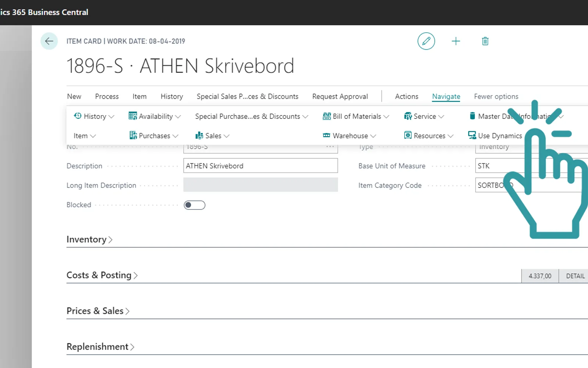Screen dimensions: 588x368
Task: Click Fewer options
Action: (496, 96)
